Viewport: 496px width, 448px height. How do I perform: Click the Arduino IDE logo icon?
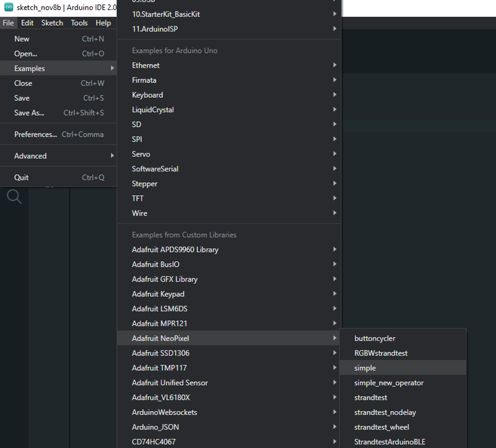(x=9, y=7)
